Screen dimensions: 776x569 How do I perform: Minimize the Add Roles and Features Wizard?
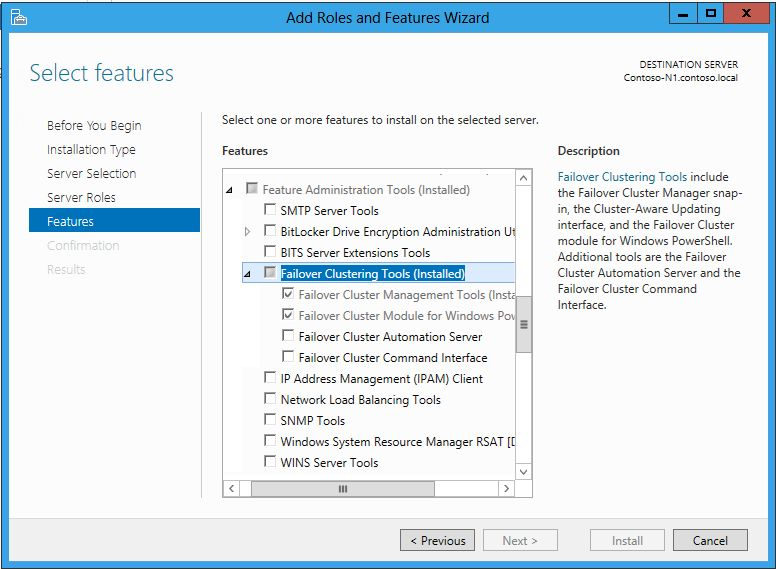pyautogui.click(x=685, y=13)
